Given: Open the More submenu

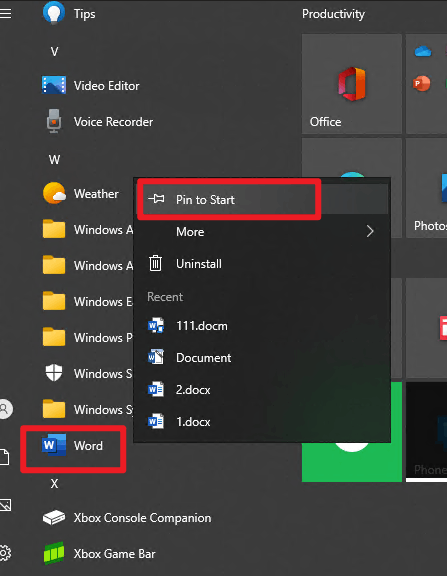Looking at the screenshot, I should click(261, 231).
